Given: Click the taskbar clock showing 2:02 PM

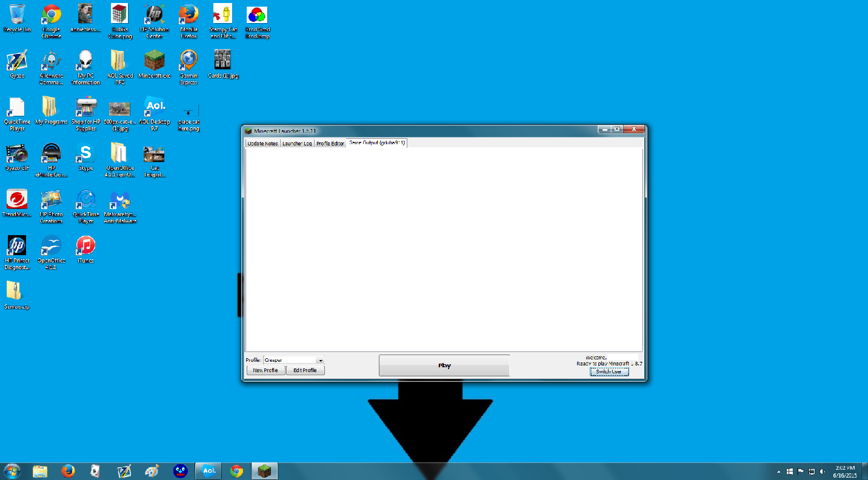Looking at the screenshot, I should 845,471.
